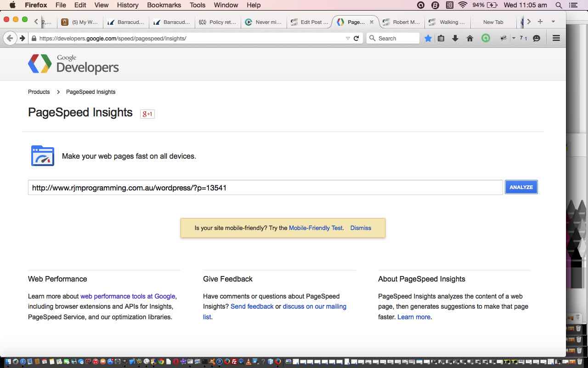588x368 pixels.
Task: Click the Products breadcrumb link
Action: tap(39, 92)
